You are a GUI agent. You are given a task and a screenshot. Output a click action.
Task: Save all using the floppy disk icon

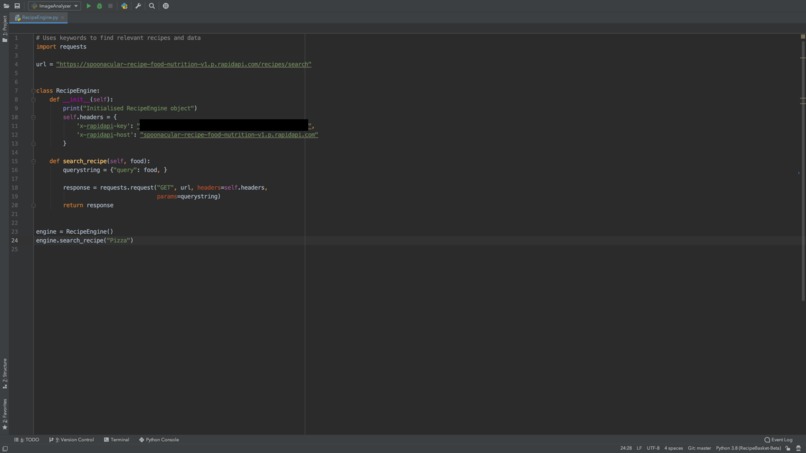coord(17,6)
